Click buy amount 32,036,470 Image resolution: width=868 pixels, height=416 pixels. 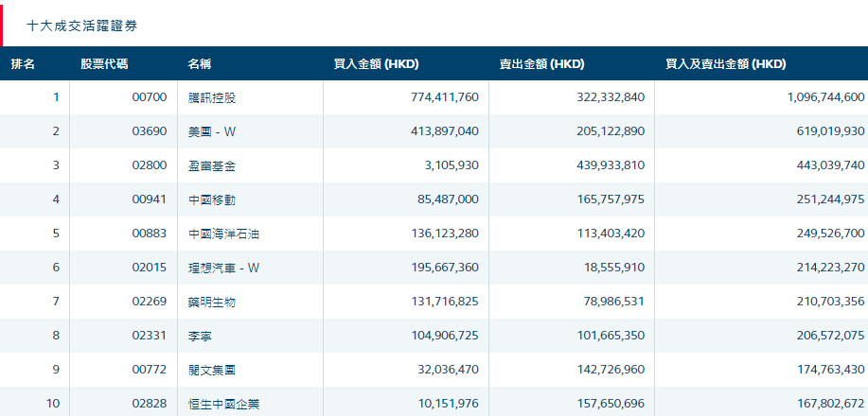tap(449, 370)
